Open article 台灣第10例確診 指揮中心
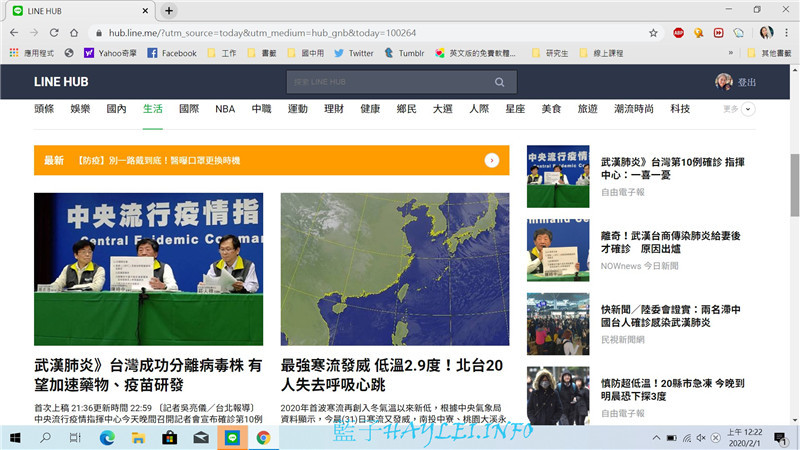 (672, 168)
